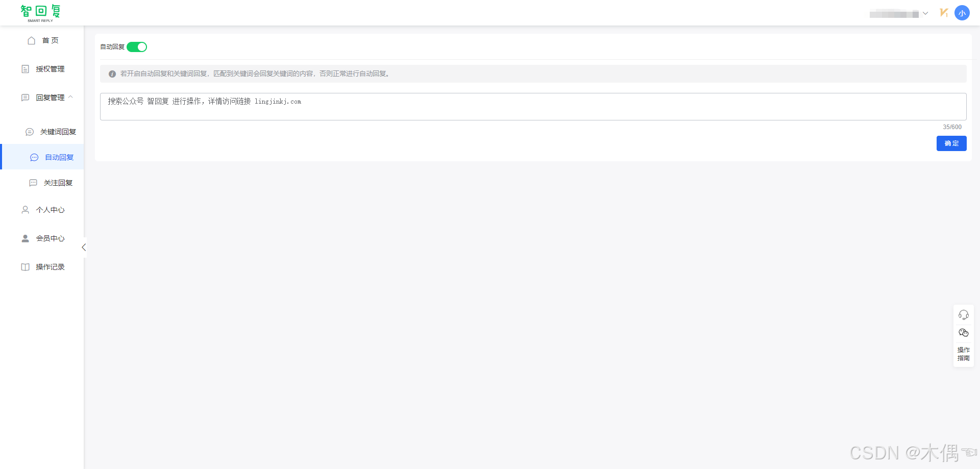This screenshot has width=980, height=469.
Task: Click the 自动回复 label beside the switch
Action: 112,47
